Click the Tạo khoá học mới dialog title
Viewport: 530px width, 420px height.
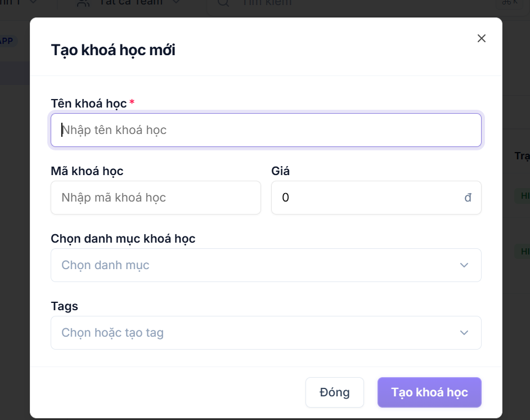[x=113, y=50]
